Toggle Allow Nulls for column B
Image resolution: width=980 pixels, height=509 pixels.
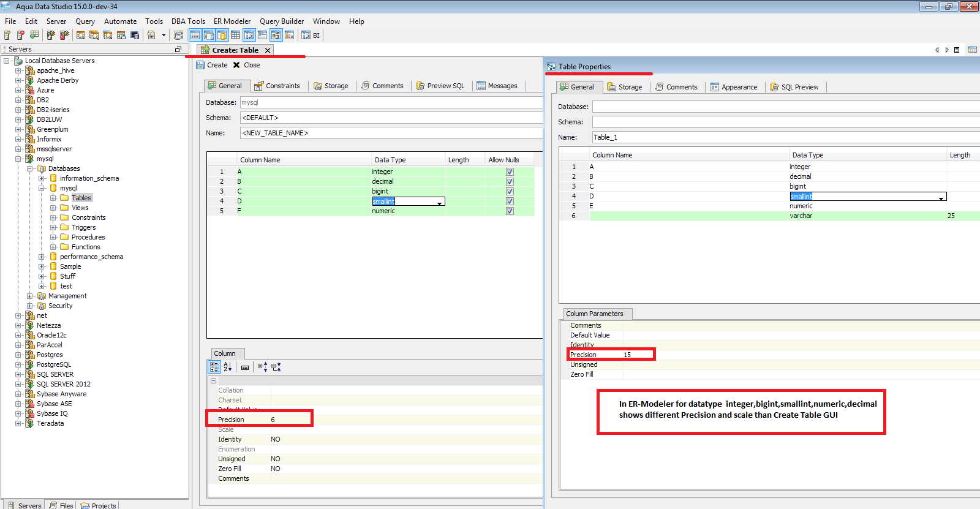[510, 182]
